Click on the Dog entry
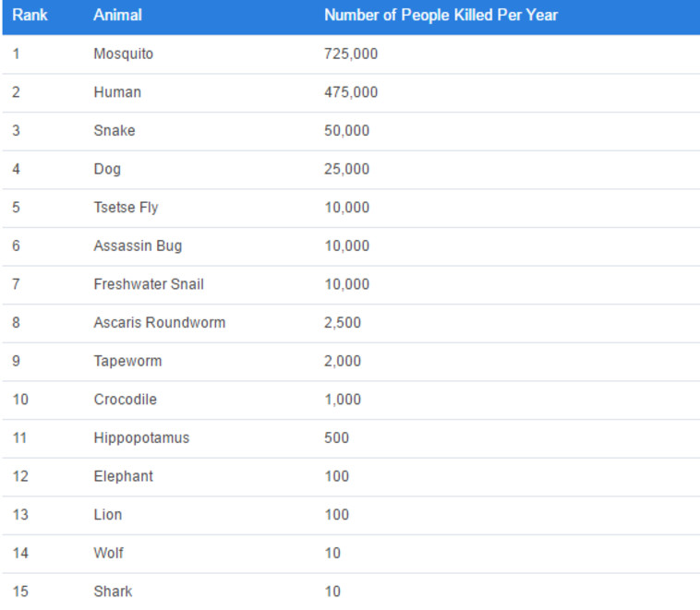Image resolution: width=700 pixels, height=610 pixels. (x=107, y=169)
